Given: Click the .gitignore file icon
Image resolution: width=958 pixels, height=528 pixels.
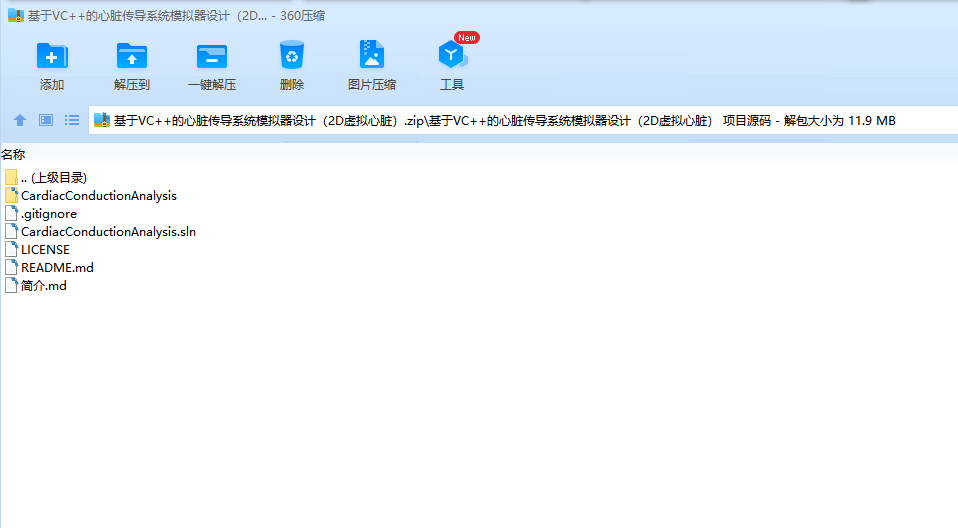Looking at the screenshot, I should 11,213.
